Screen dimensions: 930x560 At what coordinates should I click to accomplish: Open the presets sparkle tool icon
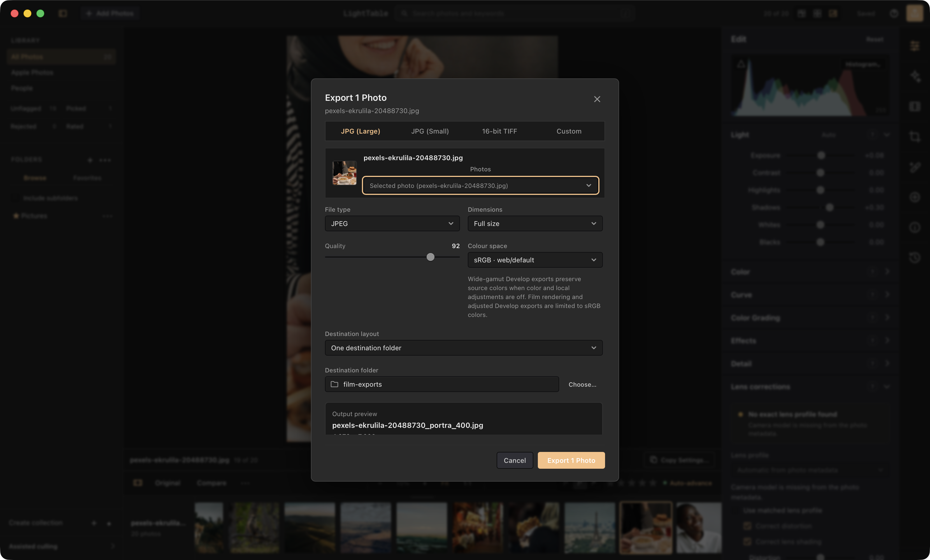click(915, 76)
